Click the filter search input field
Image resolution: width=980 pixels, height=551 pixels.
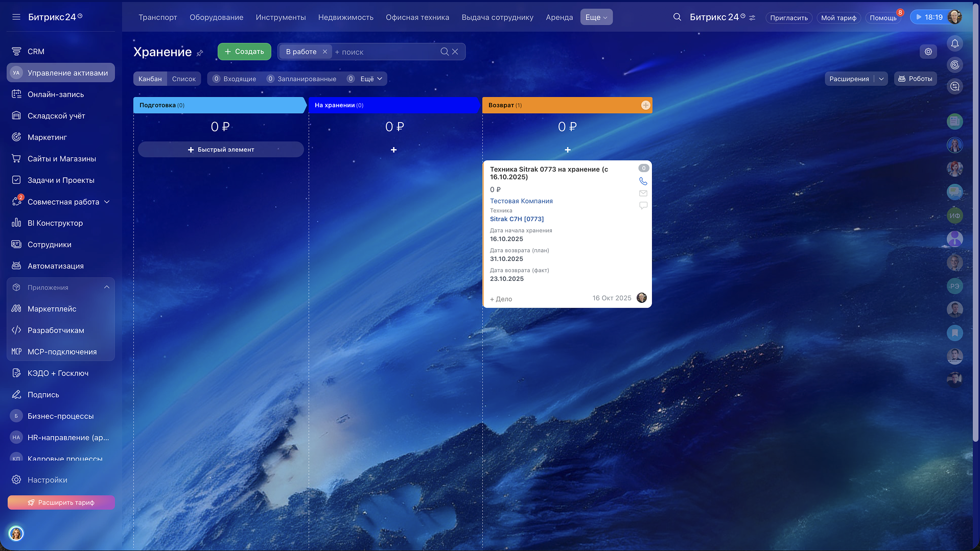click(386, 52)
